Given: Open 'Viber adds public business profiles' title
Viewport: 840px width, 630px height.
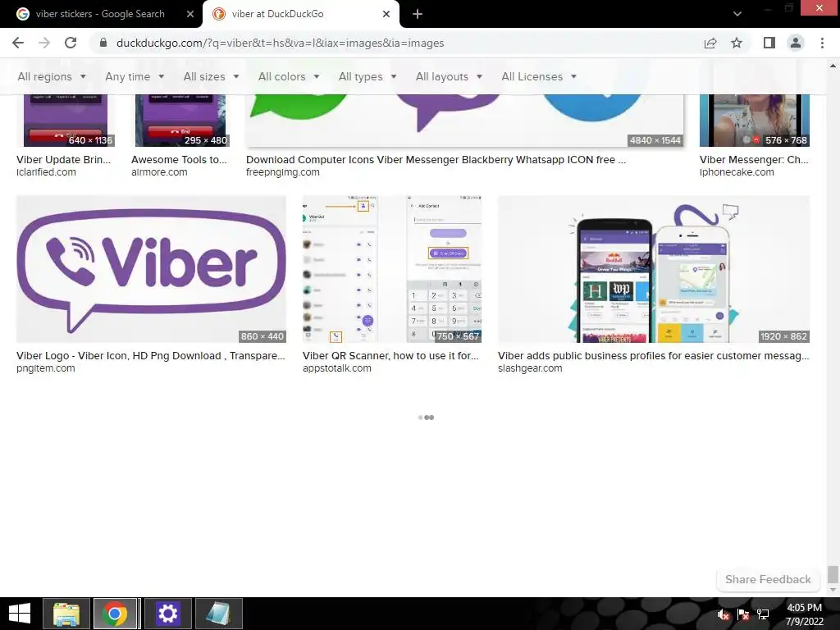Looking at the screenshot, I should (653, 356).
